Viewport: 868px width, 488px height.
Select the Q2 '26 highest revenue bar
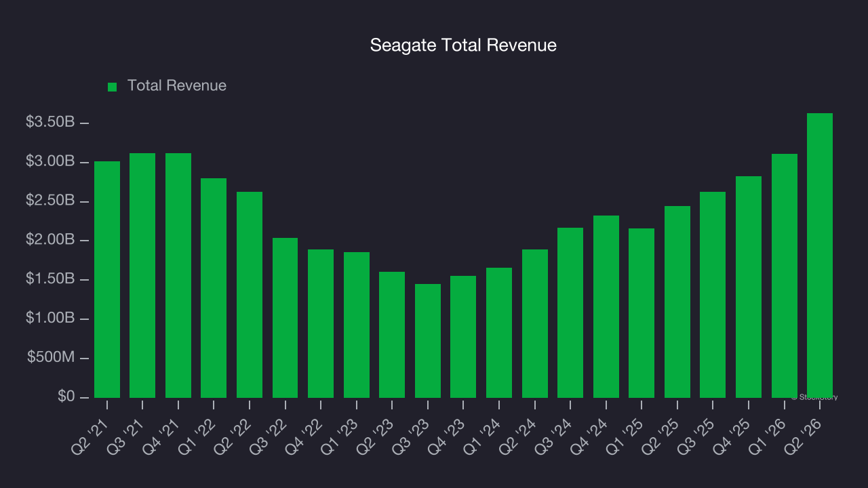coord(820,256)
